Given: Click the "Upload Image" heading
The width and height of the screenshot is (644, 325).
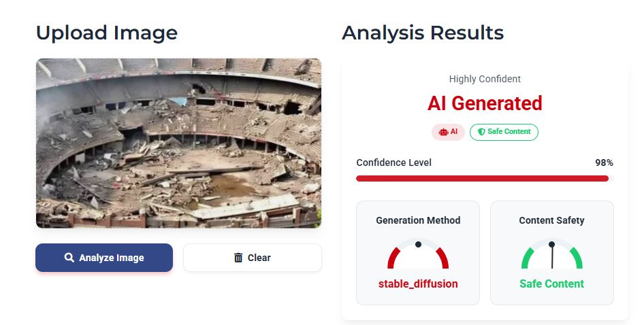Looking at the screenshot, I should pyautogui.click(x=106, y=33).
